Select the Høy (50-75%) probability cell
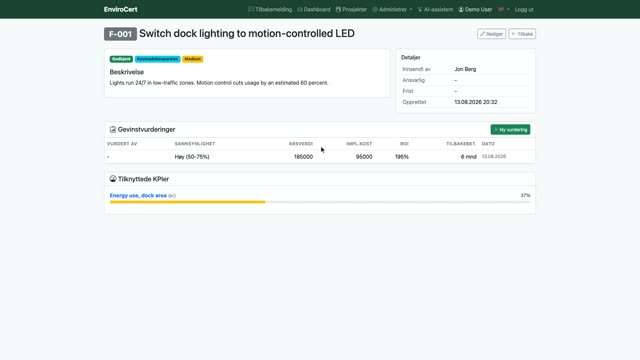 [x=192, y=157]
